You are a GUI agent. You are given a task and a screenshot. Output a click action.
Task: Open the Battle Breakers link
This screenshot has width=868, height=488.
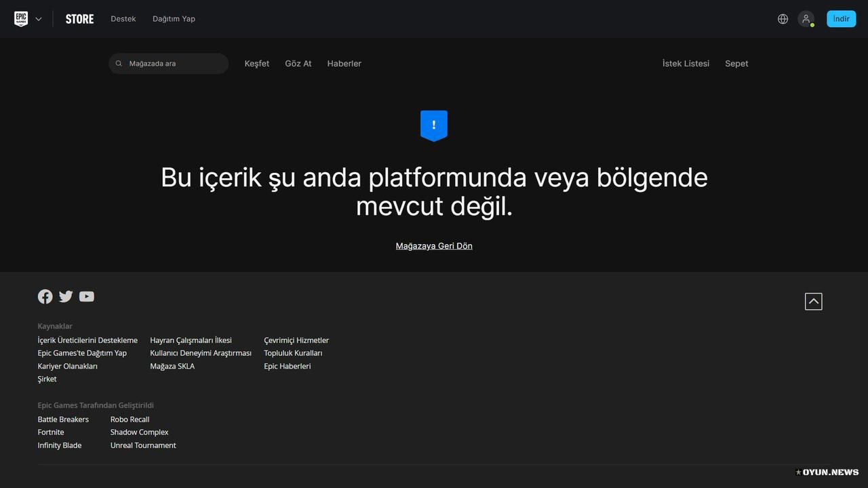click(63, 420)
